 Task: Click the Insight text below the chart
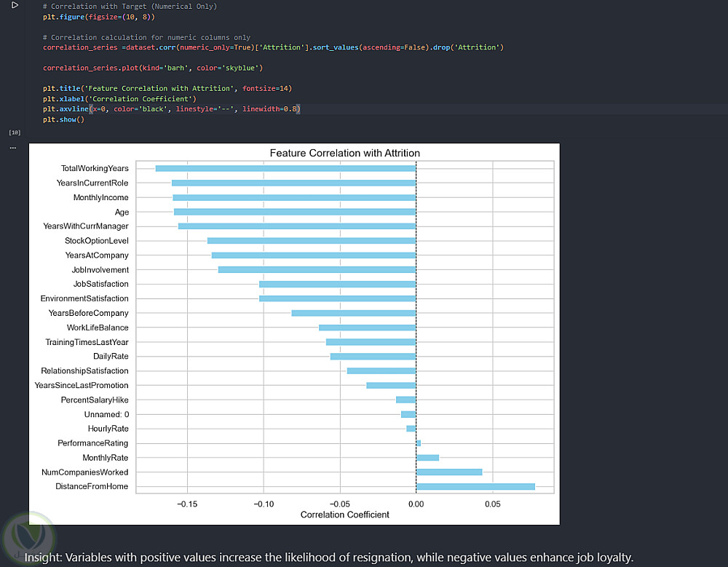click(x=329, y=558)
